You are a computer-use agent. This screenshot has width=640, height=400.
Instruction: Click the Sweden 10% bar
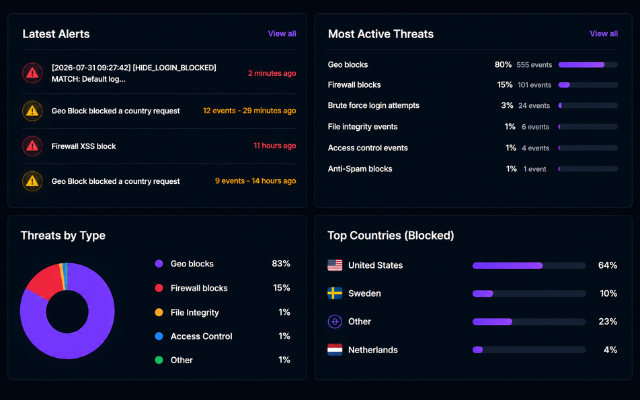click(529, 293)
